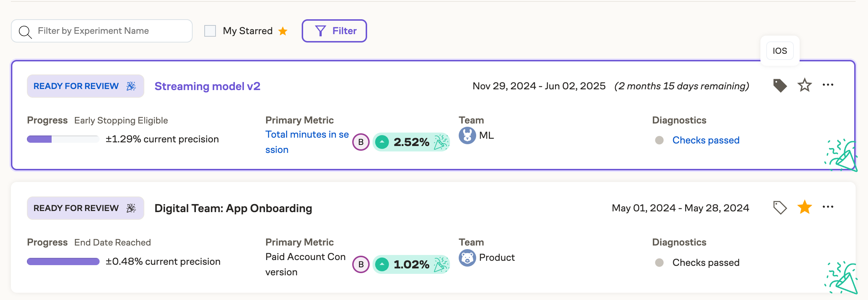Star the Streaming model v2 experiment
This screenshot has height=300, width=868.
pyautogui.click(x=804, y=86)
